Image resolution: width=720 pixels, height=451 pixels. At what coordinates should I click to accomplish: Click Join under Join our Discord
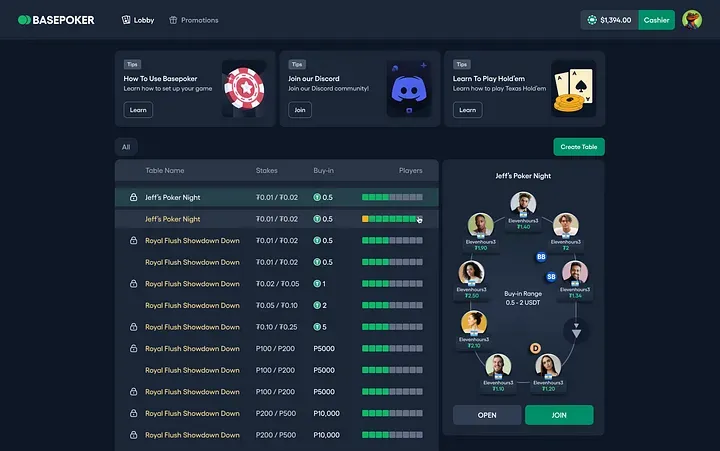[300, 110]
